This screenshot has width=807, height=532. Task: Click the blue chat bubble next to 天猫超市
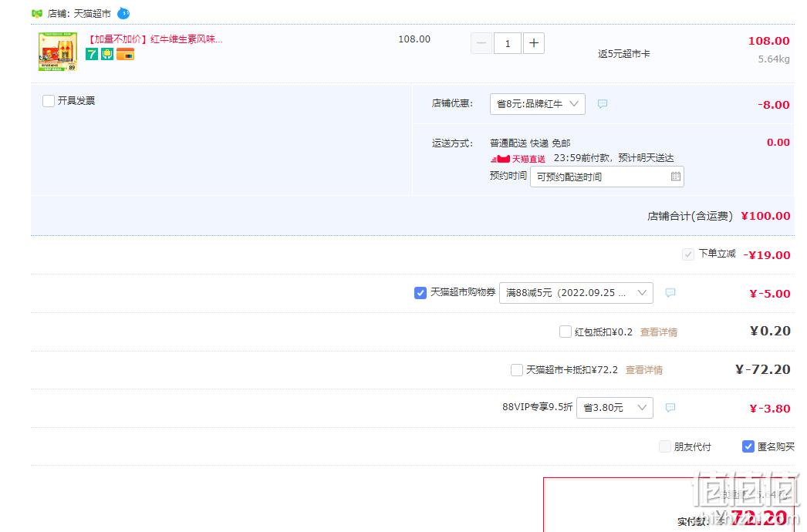click(x=123, y=13)
